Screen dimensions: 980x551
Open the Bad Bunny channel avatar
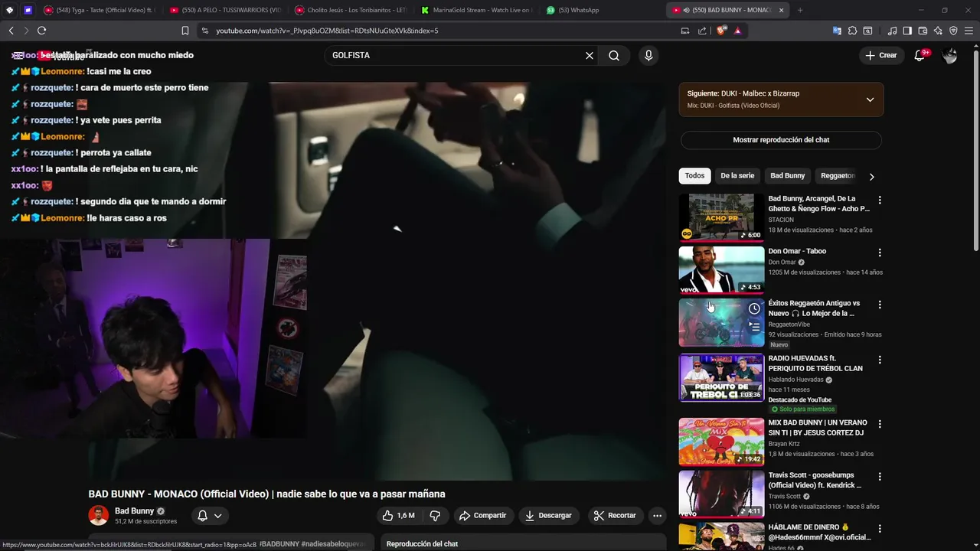(98, 515)
